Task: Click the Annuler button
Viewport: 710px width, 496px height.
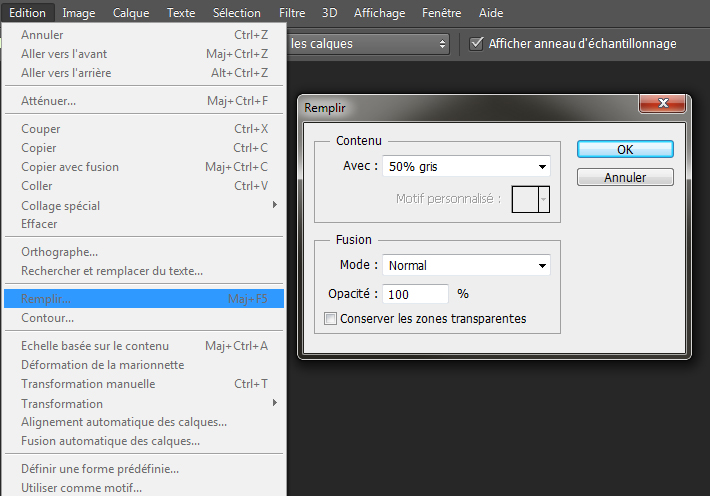Action: [x=625, y=177]
